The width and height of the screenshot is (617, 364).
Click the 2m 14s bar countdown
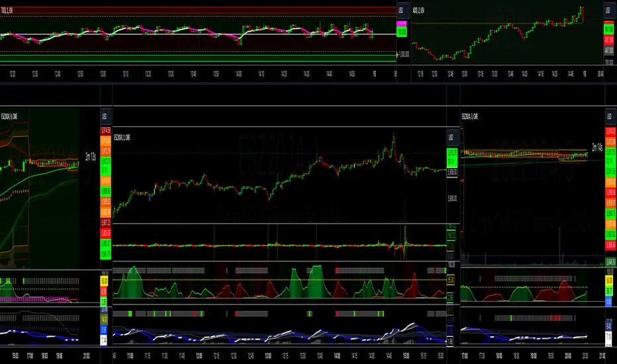click(x=597, y=147)
